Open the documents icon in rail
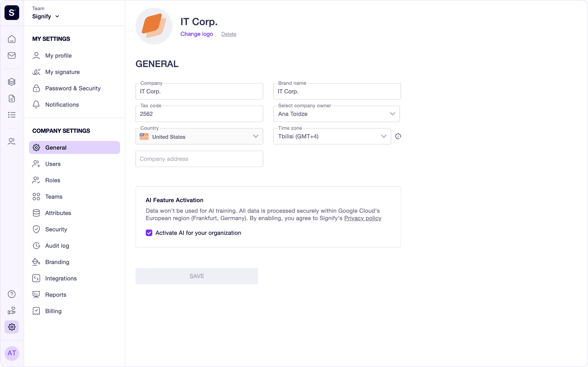This screenshot has width=588, height=367. pyautogui.click(x=12, y=98)
